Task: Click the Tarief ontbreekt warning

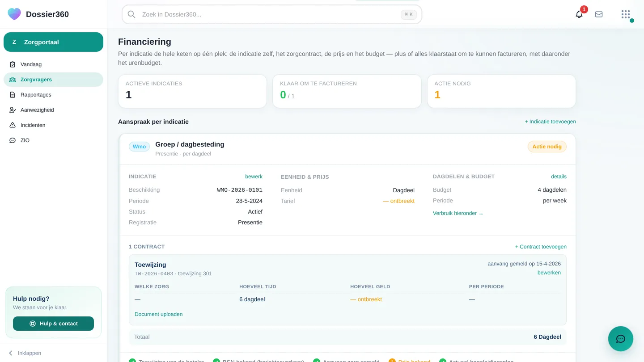Action: [x=398, y=201]
